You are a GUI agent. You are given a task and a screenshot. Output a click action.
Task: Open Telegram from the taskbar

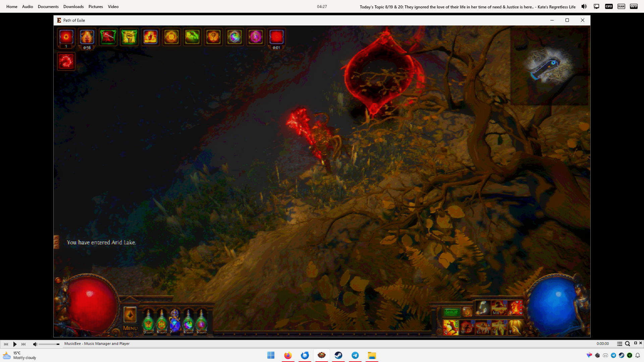coord(355,355)
